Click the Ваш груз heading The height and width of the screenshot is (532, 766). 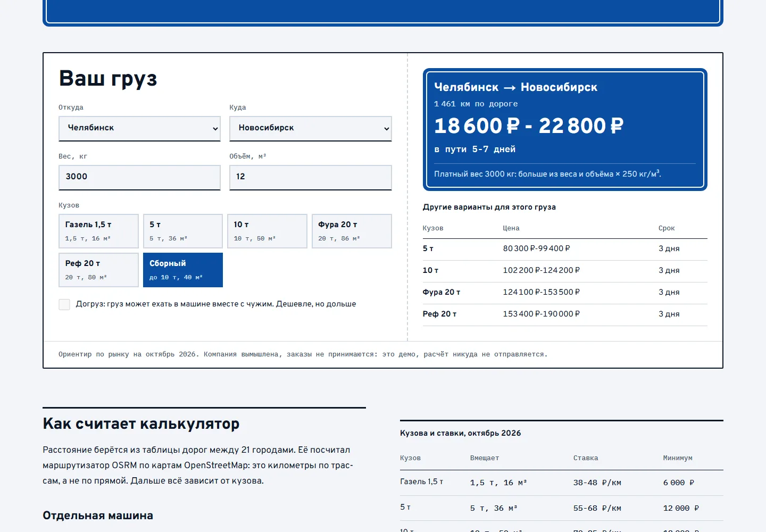(108, 79)
